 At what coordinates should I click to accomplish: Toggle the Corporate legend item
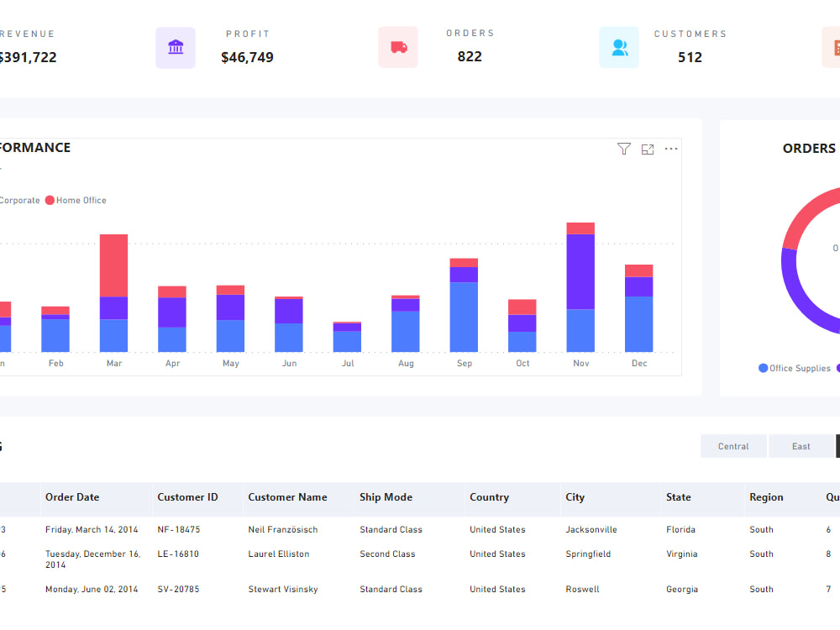click(x=18, y=200)
